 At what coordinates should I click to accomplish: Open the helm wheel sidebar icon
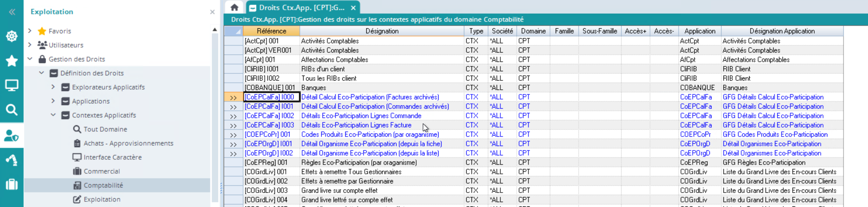[x=12, y=36]
